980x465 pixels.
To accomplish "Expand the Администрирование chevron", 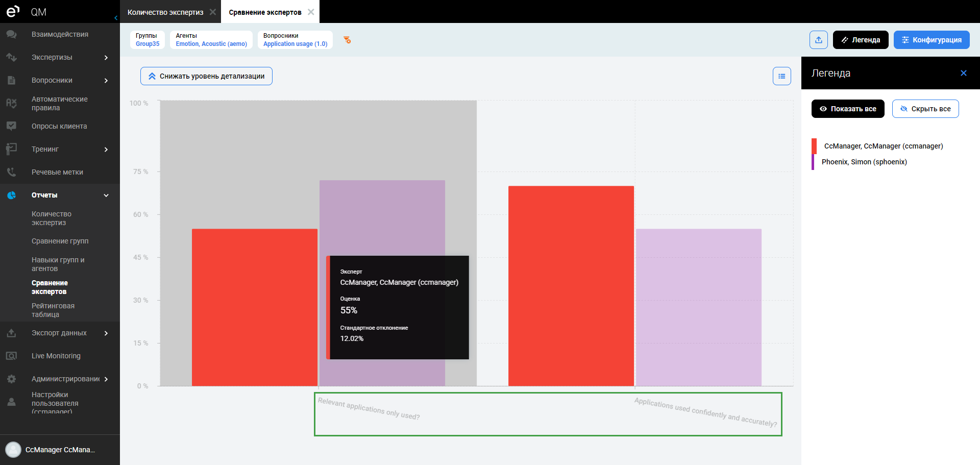I will pyautogui.click(x=106, y=379).
